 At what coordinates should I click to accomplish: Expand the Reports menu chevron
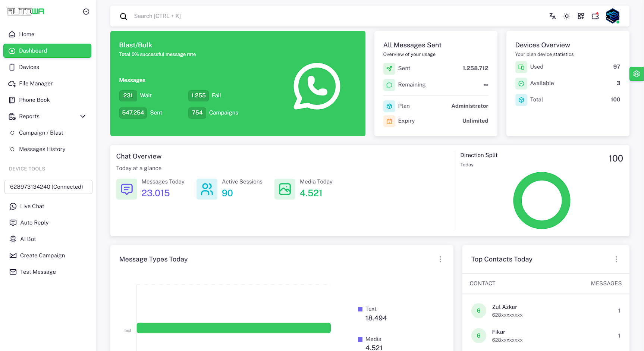[x=83, y=116]
